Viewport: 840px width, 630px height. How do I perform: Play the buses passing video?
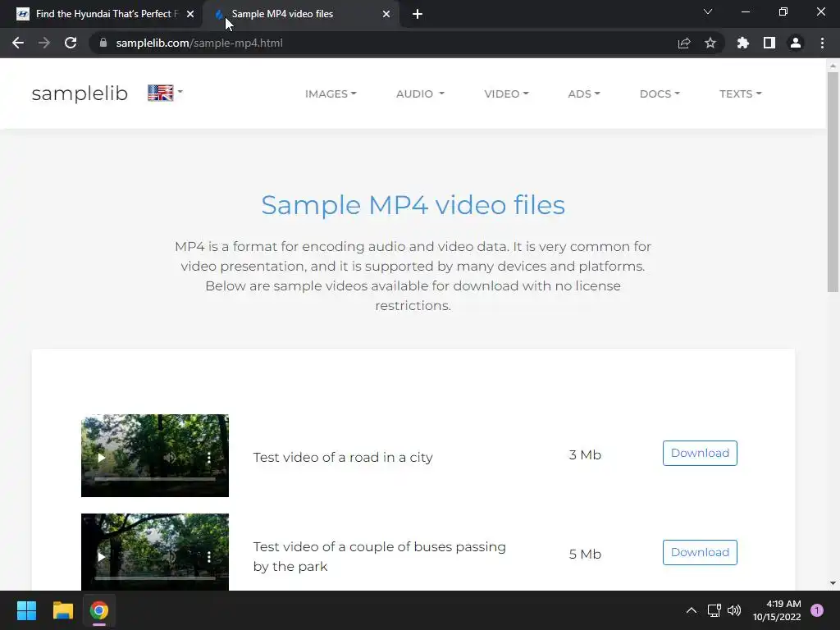[101, 557]
